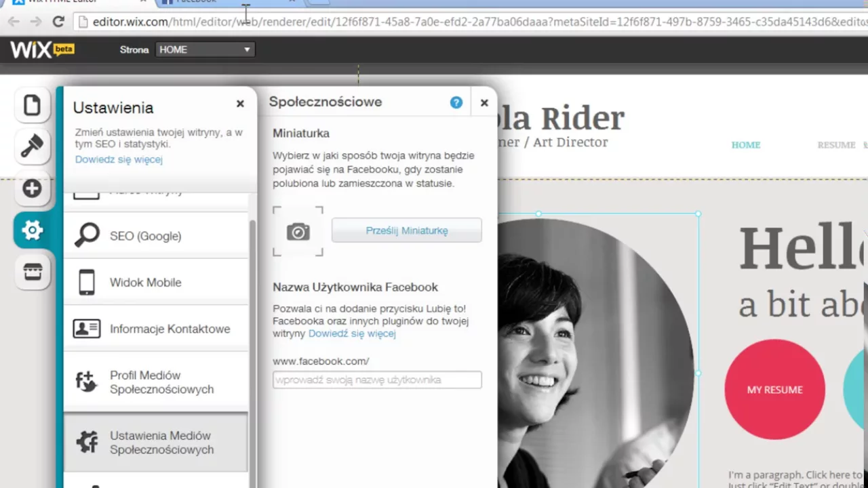Screen dimensions: 868x488
Task: Open Profil Mediów Społecznościowych settings
Action: point(156,382)
